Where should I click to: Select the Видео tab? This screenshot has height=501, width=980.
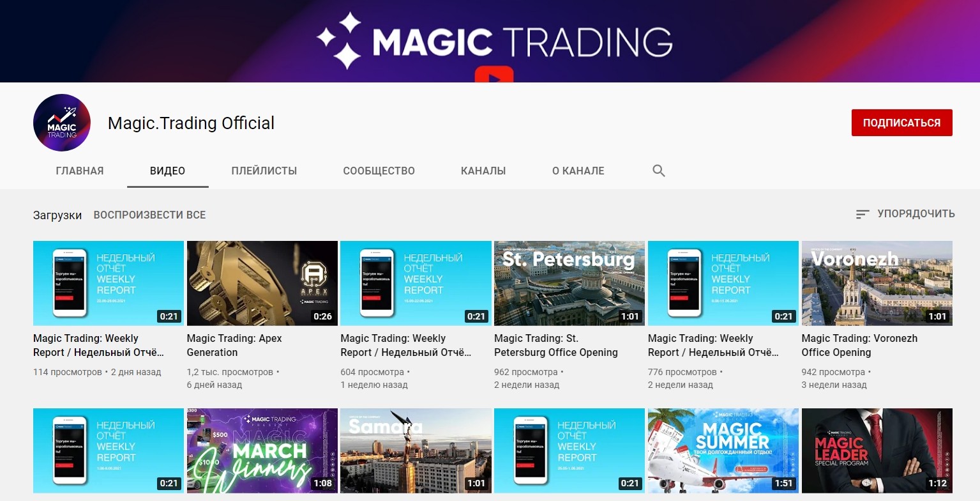[x=168, y=171]
